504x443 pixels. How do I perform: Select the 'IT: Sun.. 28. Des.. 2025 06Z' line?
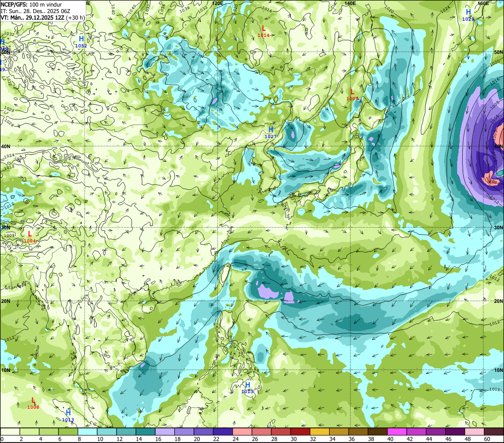[35, 11]
